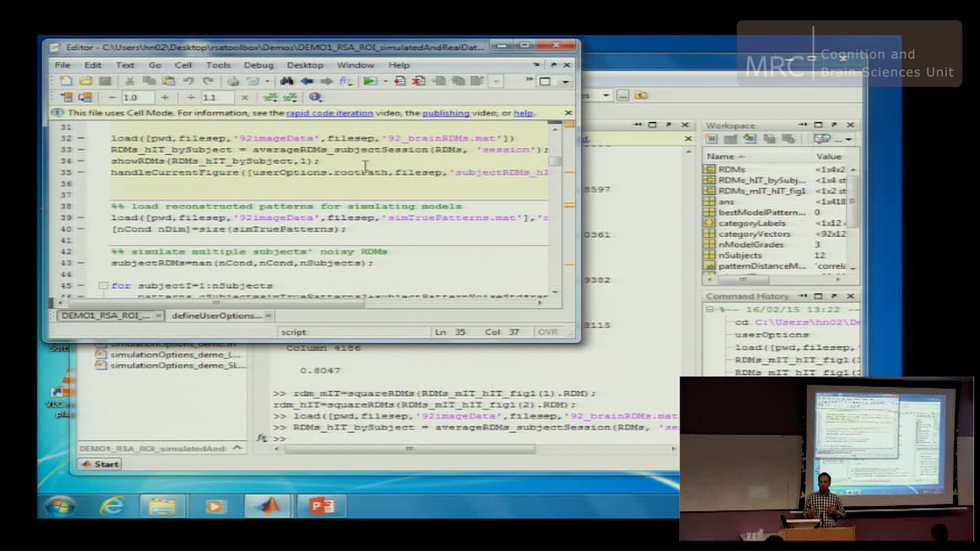Open the current folder path dropdown
980x551 pixels.
(x=606, y=95)
